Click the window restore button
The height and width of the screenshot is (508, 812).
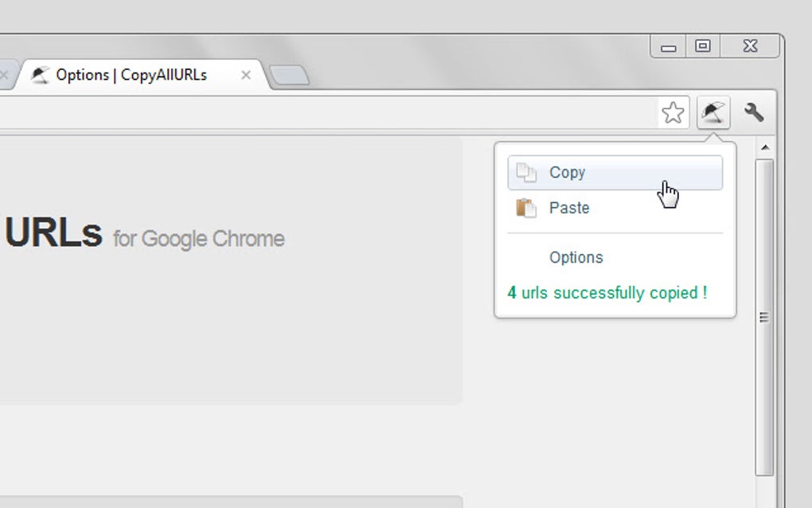point(704,45)
